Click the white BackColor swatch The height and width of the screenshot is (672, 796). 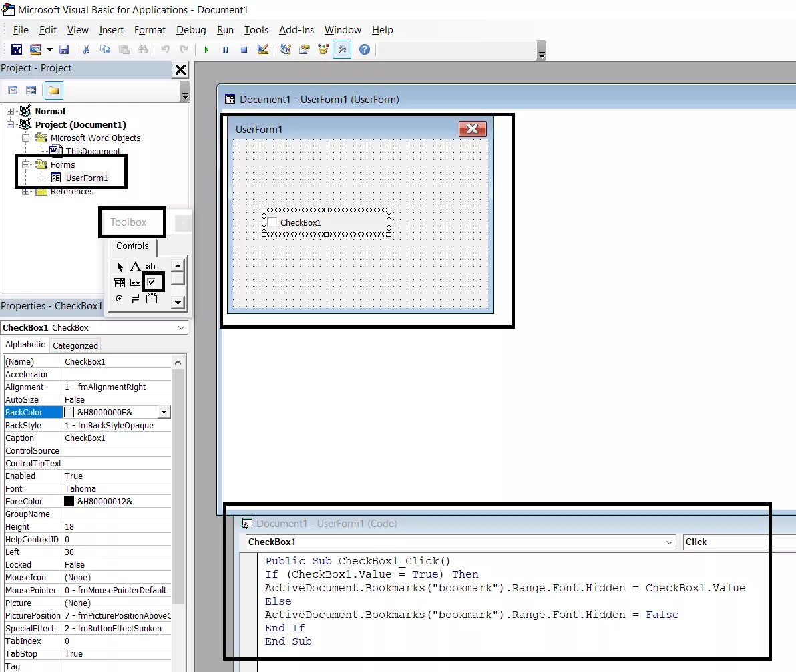coord(69,412)
